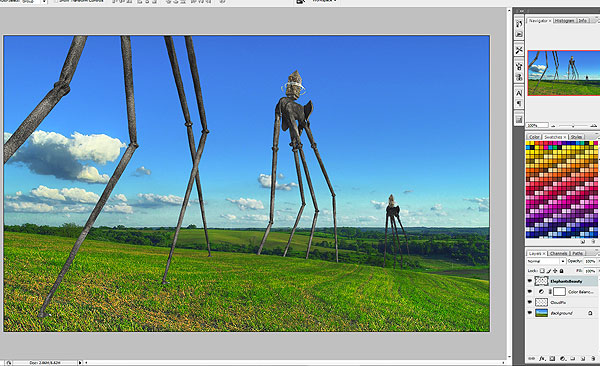Image resolution: width=600 pixels, height=366 pixels.
Task: Toggle Lock all padlock icon
Action: pyautogui.click(x=561, y=271)
